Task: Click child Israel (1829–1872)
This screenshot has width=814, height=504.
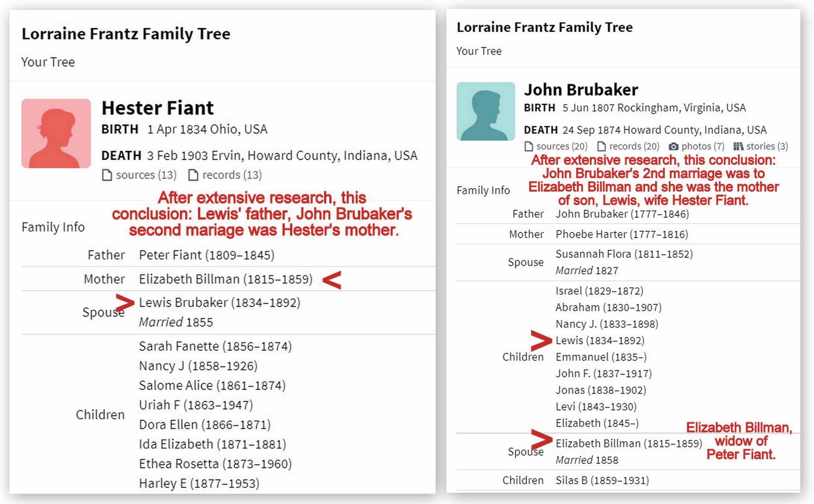Action: click(x=599, y=291)
